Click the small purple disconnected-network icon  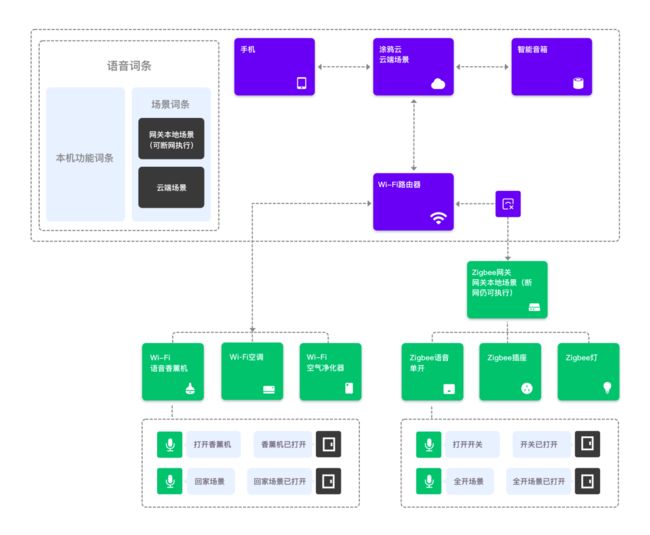pyautogui.click(x=508, y=204)
